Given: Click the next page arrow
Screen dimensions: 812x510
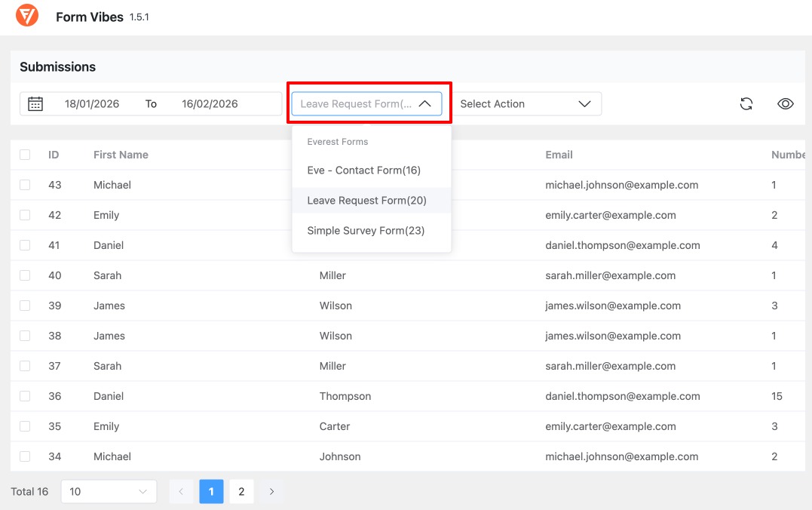Looking at the screenshot, I should click(271, 491).
